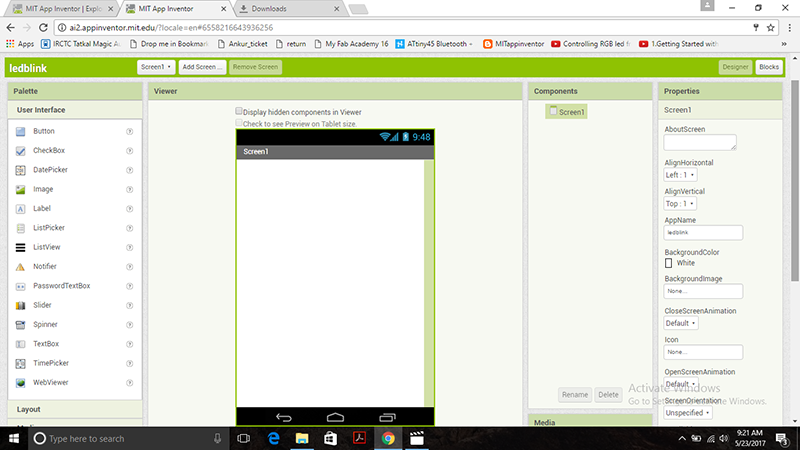Open the AlignVertical Top dropdown
The image size is (800, 450).
click(680, 204)
